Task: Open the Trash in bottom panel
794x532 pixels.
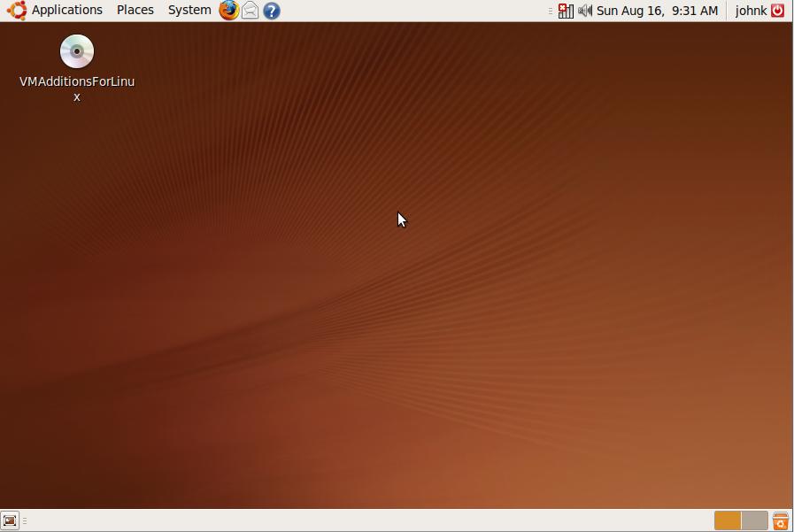Action: pyautogui.click(x=781, y=520)
